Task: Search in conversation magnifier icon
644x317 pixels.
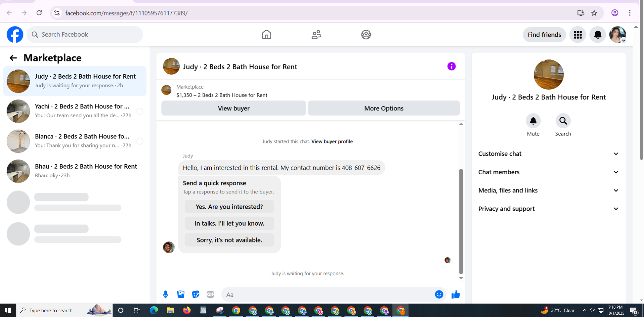Action: click(x=563, y=121)
